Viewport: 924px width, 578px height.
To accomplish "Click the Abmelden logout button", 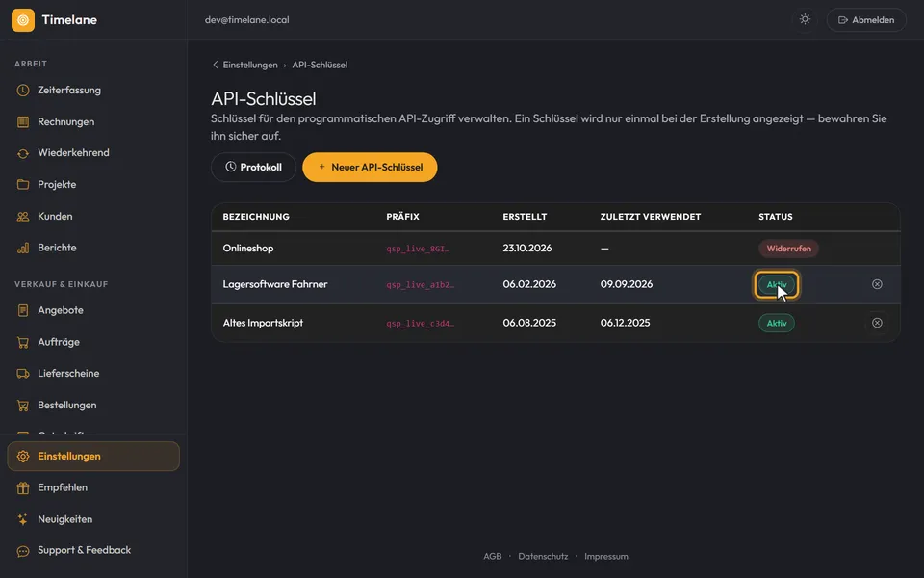I will point(866,20).
